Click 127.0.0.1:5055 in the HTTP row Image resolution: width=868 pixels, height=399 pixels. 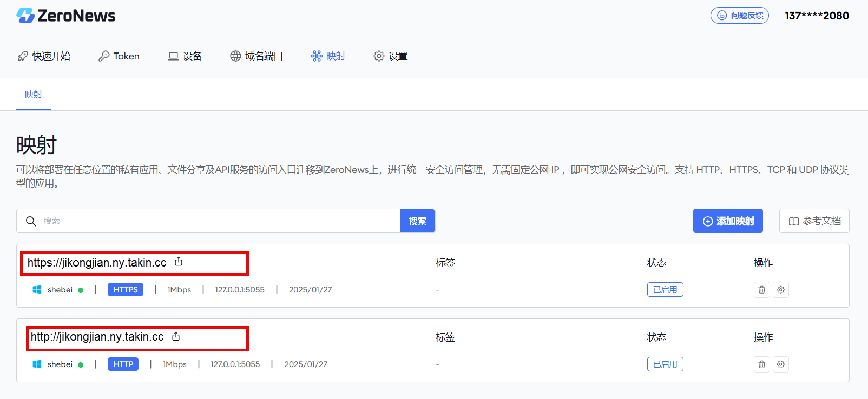point(235,364)
